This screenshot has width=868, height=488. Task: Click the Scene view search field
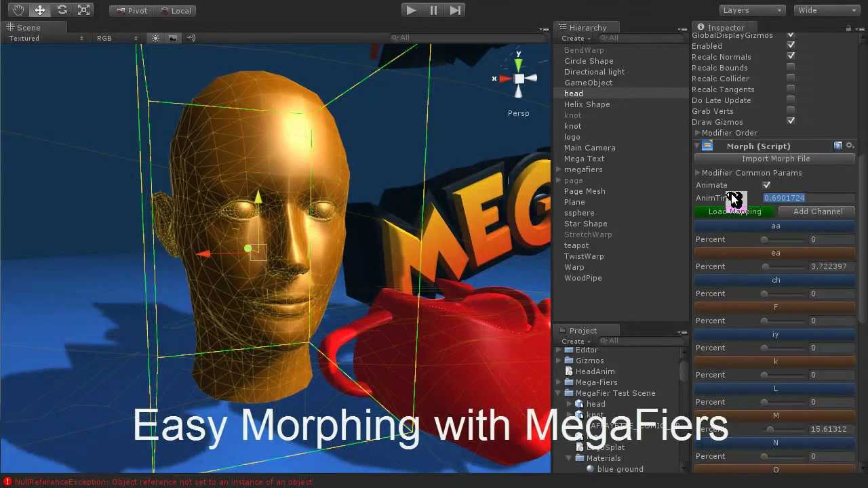tap(468, 38)
